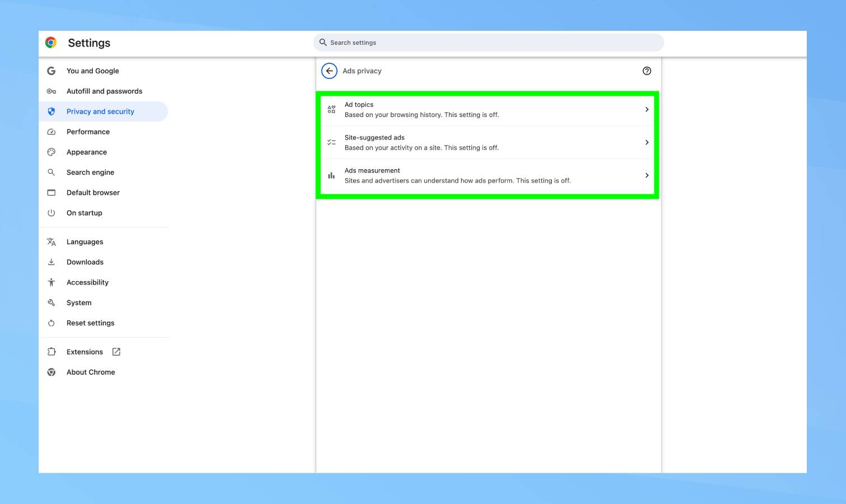Open Autofill and passwords section
The width and height of the screenshot is (846, 504).
coord(104,91)
